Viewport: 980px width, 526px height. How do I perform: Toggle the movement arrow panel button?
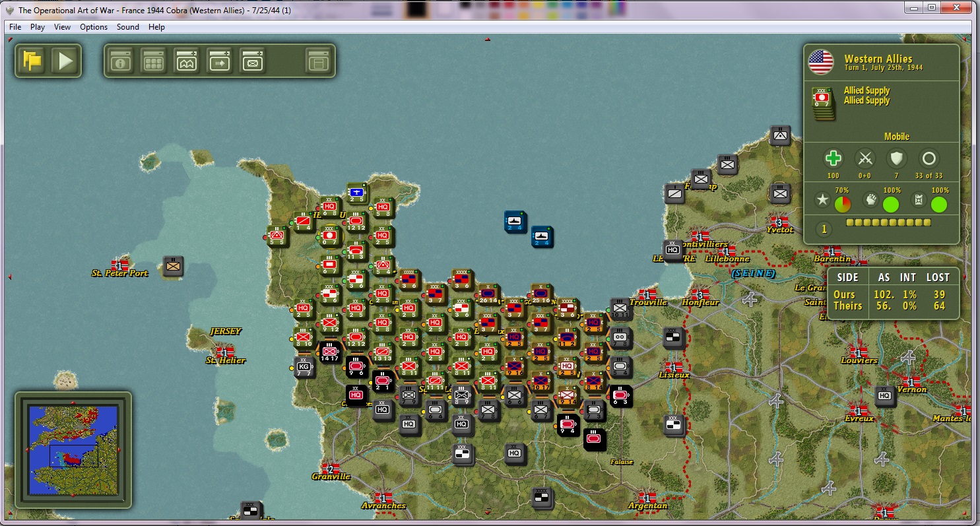point(219,61)
